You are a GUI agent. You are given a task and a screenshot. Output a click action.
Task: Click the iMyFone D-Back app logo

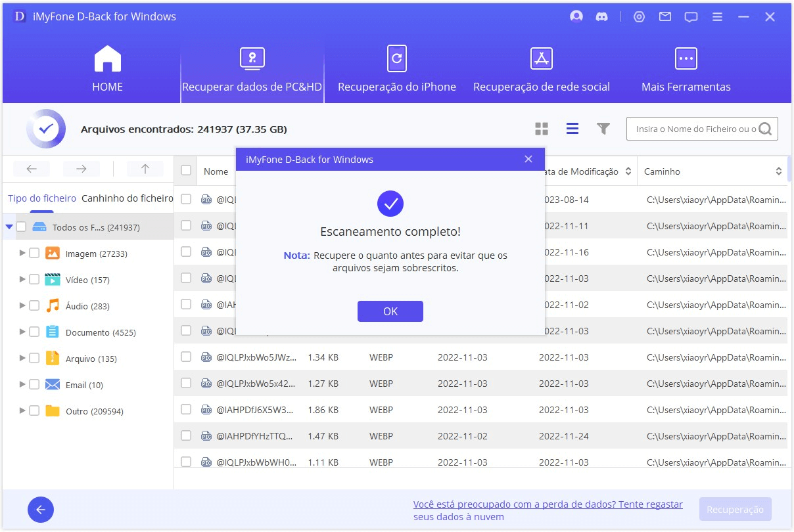click(19, 17)
